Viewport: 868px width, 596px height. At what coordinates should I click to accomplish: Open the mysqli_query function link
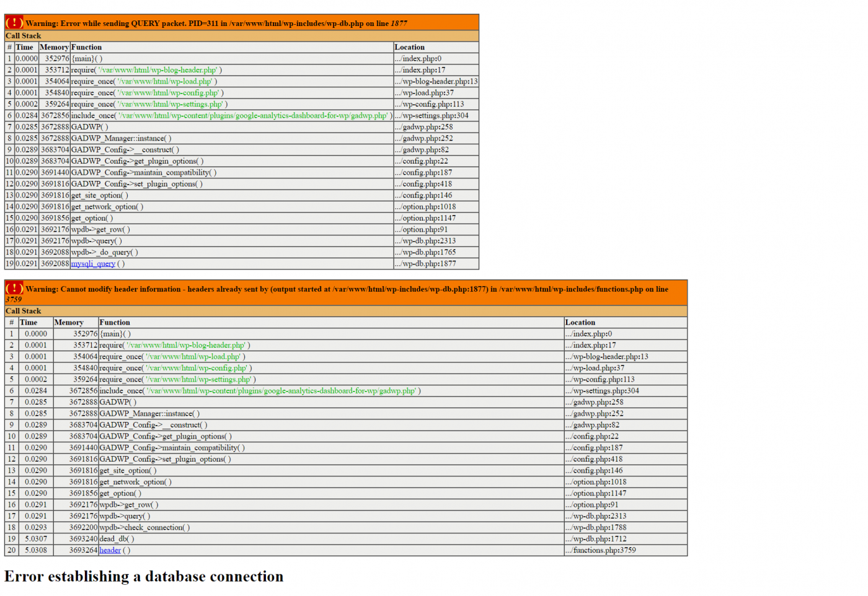tap(93, 264)
